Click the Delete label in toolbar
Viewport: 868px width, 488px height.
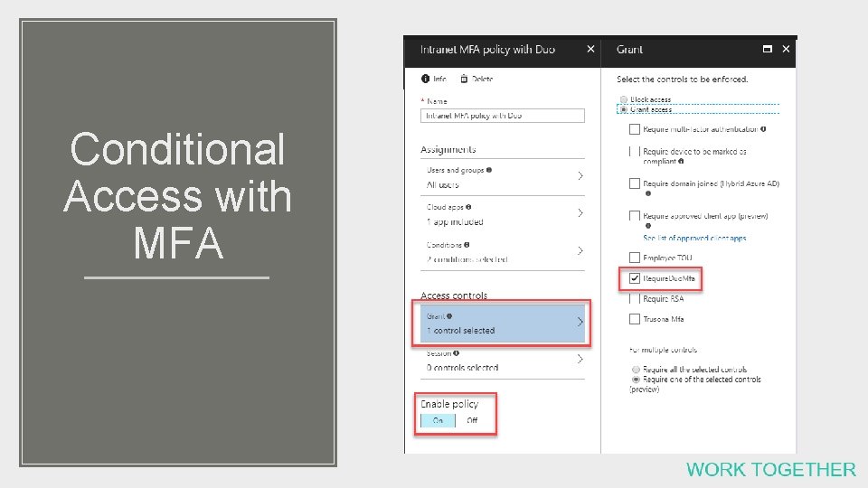pyautogui.click(x=482, y=80)
